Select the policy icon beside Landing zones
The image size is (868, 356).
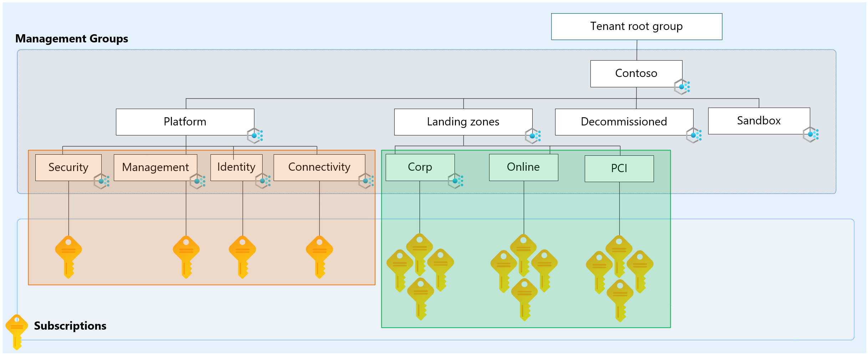[533, 136]
